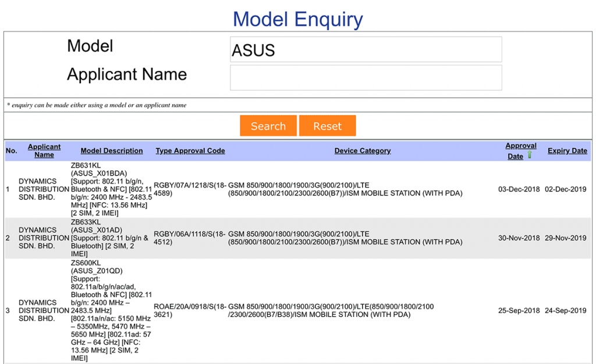
Task: Click approval code RGBY/07A/1218/S(18-4589)
Action: coord(190,189)
